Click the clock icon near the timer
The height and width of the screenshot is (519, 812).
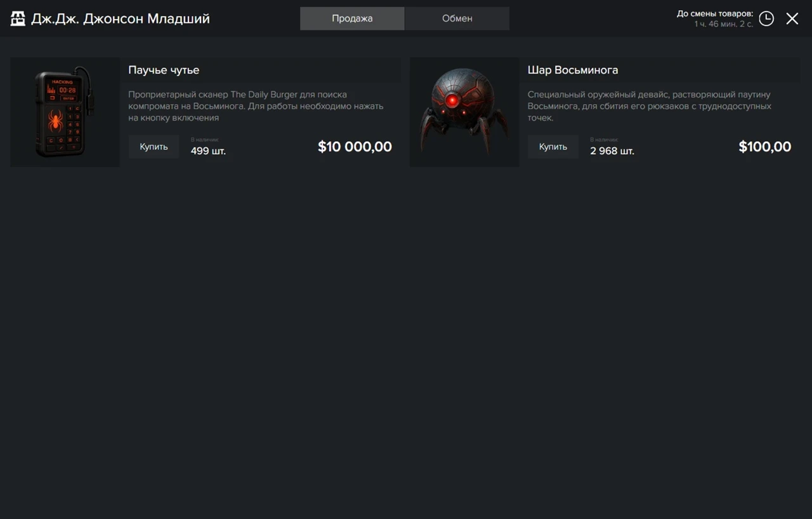pyautogui.click(x=766, y=18)
